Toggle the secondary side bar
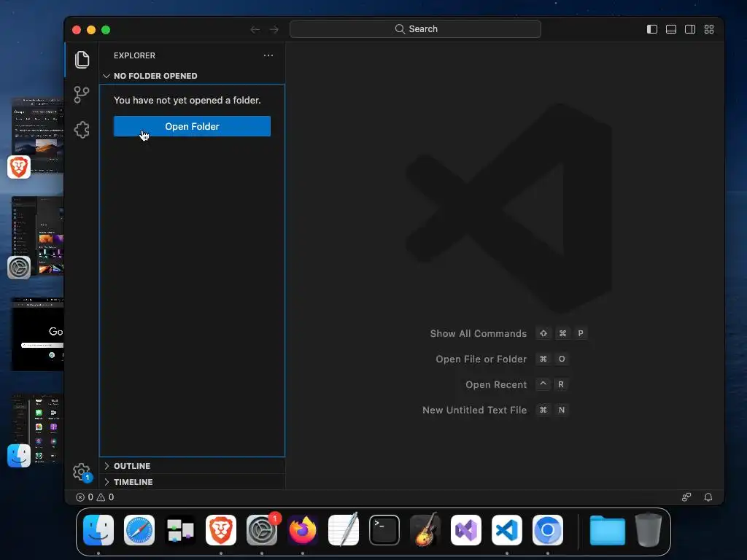 point(690,29)
